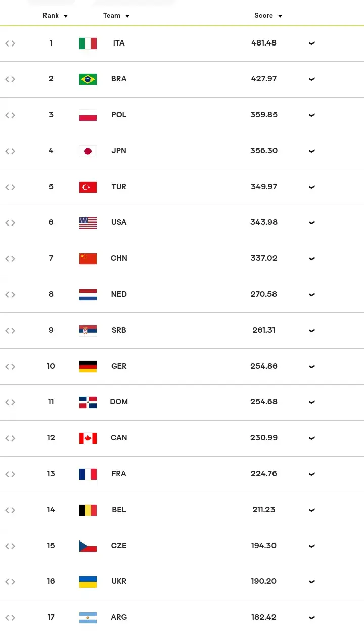The height and width of the screenshot is (631, 364).
Task: Expand the CZE row details chevron
Action: pyautogui.click(x=312, y=546)
